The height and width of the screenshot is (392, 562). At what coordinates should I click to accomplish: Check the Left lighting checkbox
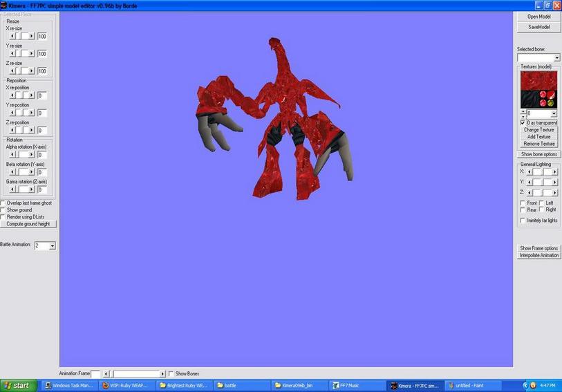coord(541,203)
